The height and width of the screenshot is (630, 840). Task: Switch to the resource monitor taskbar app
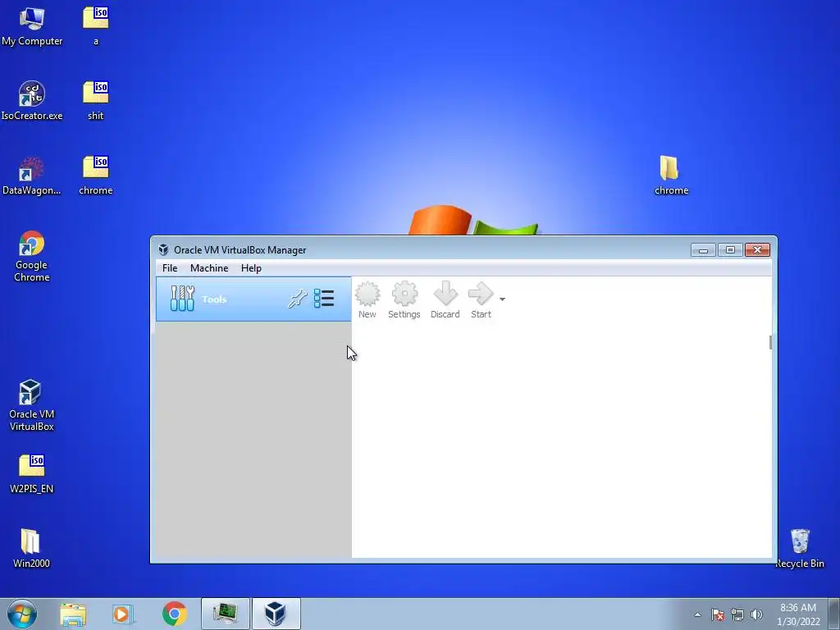pyautogui.click(x=226, y=614)
